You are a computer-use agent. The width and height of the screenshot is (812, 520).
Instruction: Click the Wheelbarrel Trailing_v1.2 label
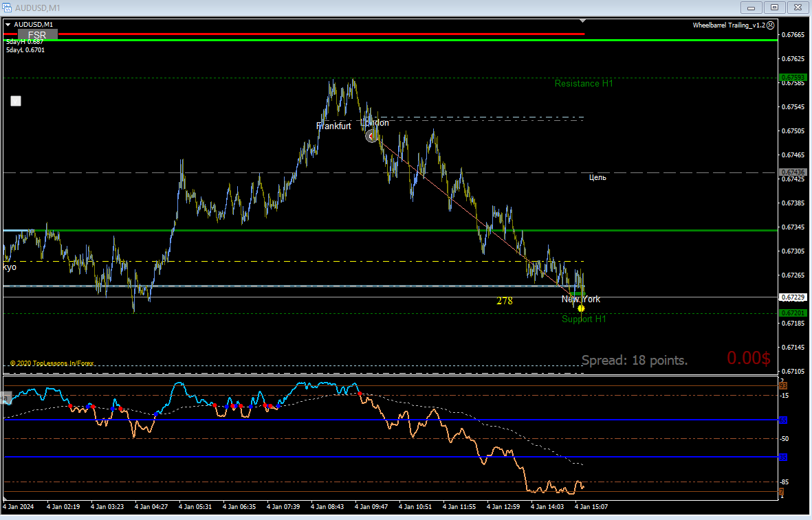(729, 25)
